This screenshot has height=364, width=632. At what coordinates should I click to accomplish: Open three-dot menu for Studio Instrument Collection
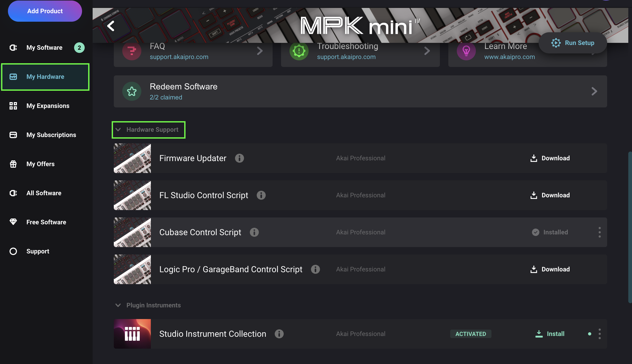pos(599,334)
